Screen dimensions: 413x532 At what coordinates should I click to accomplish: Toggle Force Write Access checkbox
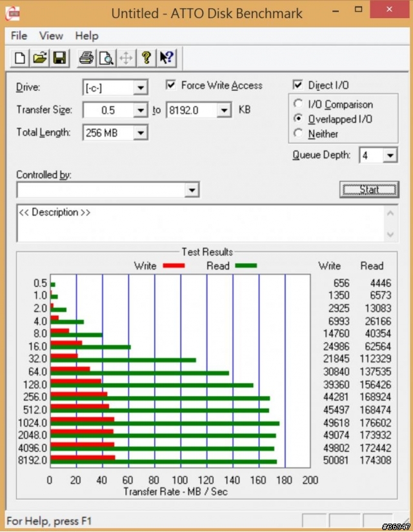coord(171,85)
